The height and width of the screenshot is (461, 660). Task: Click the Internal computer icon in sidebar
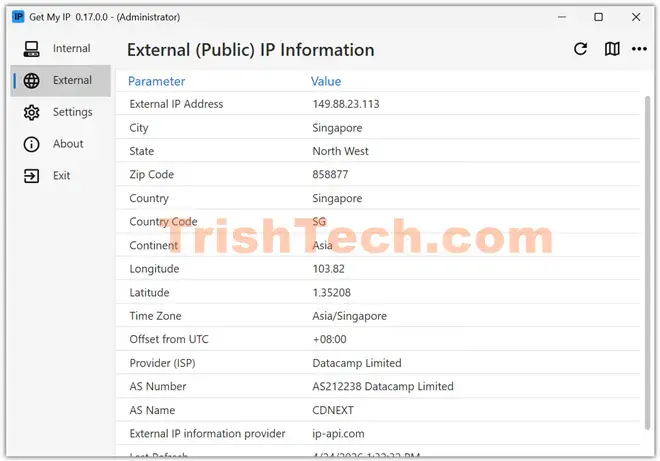point(32,48)
